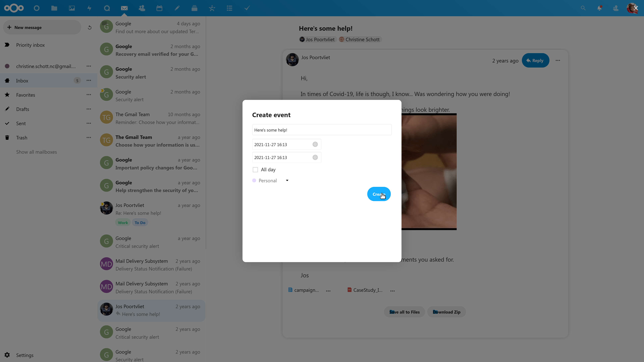Viewport: 644px width, 362px height.
Task: Open the contacts menu icon in header
Action: click(616, 8)
